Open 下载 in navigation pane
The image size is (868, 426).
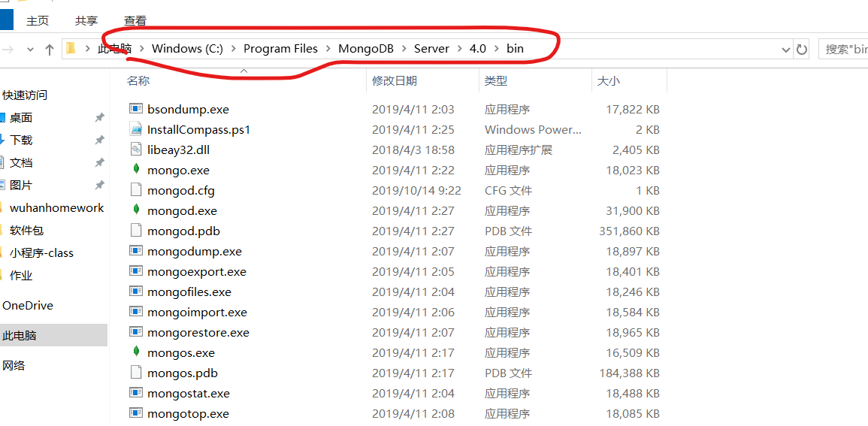[21, 140]
